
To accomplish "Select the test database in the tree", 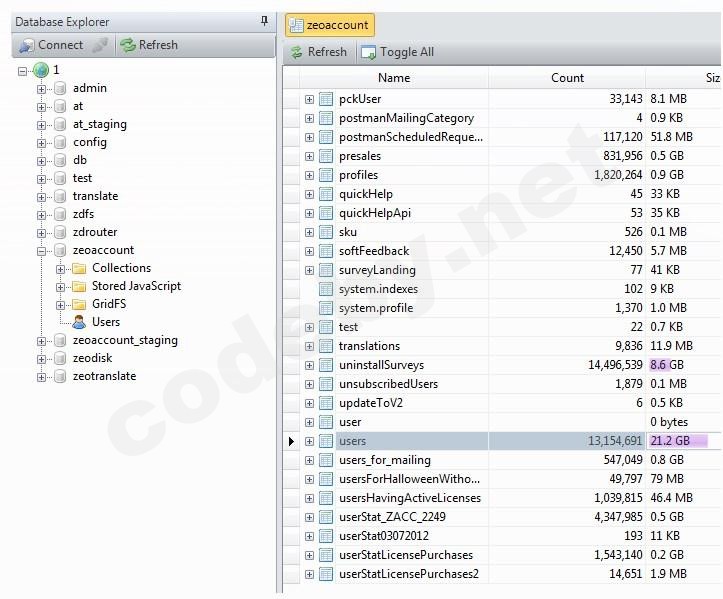I will pyautogui.click(x=83, y=178).
